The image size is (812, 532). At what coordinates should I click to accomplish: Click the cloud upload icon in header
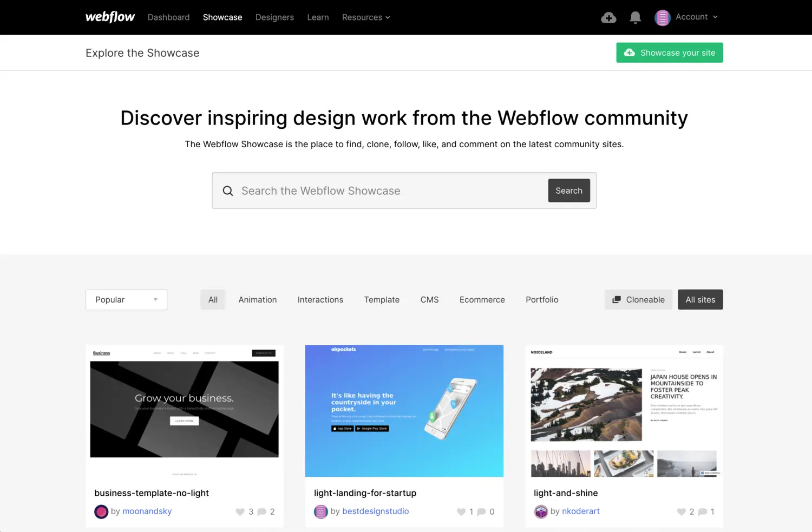(x=608, y=18)
